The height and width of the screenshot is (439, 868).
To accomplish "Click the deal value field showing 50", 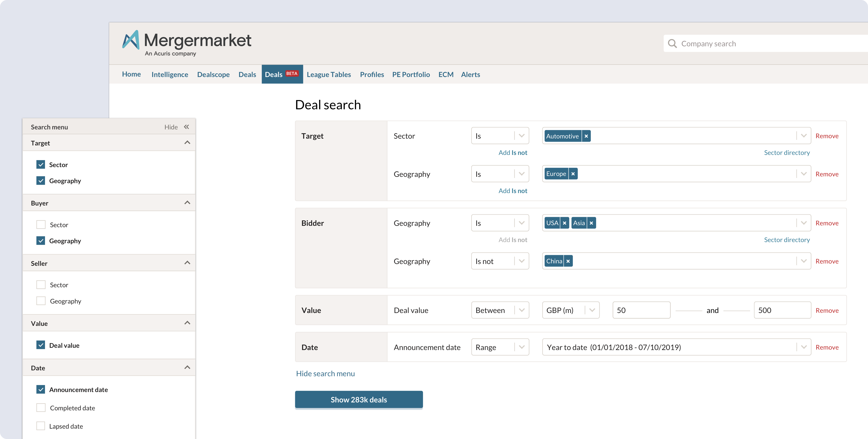I will [x=641, y=310].
